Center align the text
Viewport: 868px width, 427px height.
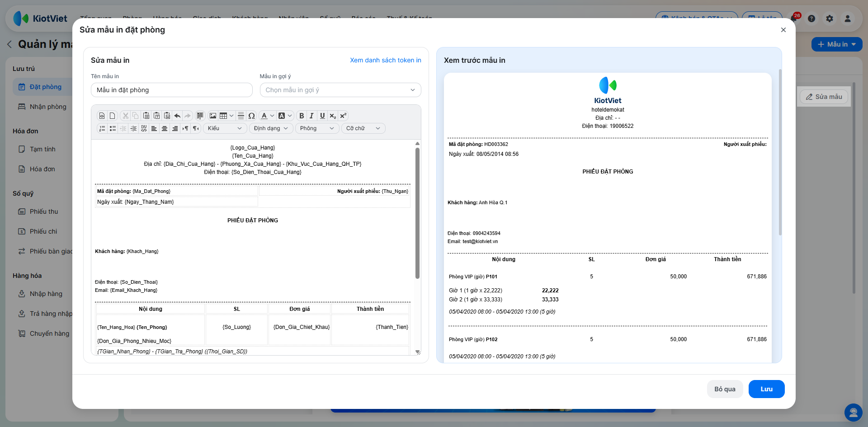tap(165, 128)
